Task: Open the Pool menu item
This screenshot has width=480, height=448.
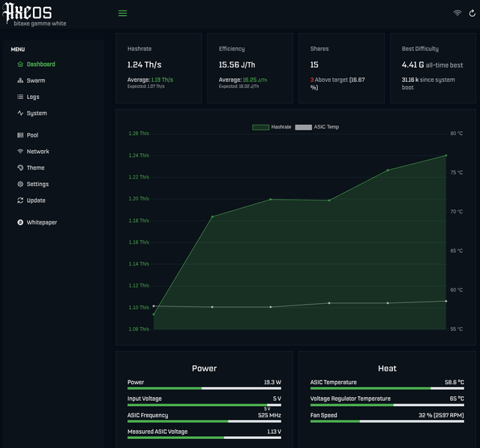Action: click(x=32, y=135)
